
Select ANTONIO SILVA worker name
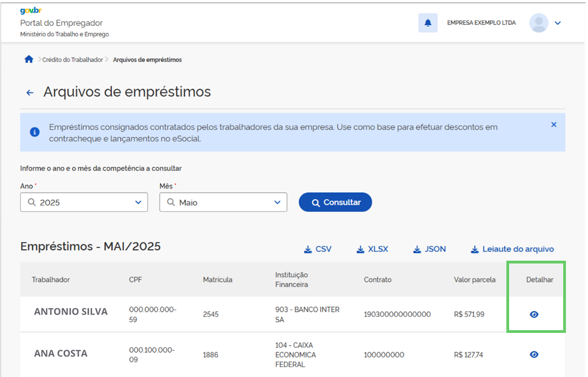71,311
